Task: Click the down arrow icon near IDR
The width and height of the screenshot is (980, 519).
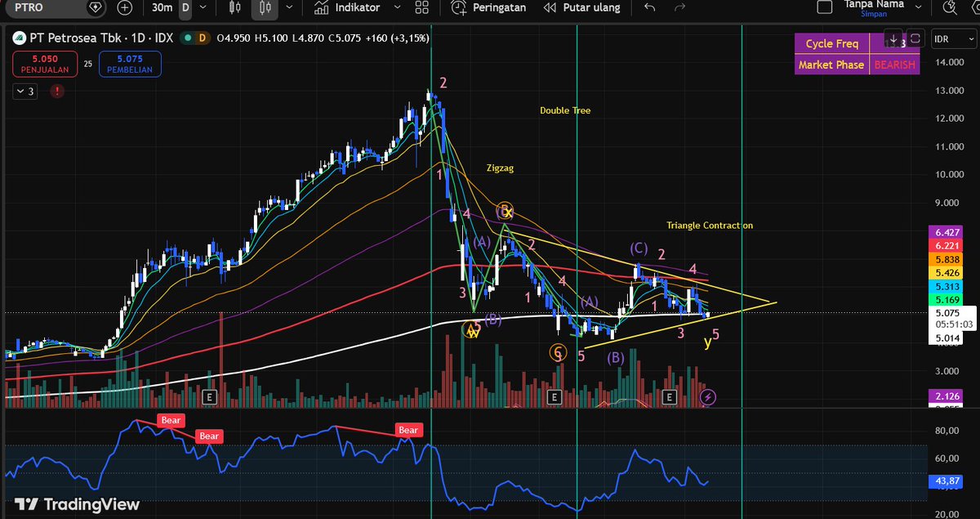Action: (x=895, y=38)
